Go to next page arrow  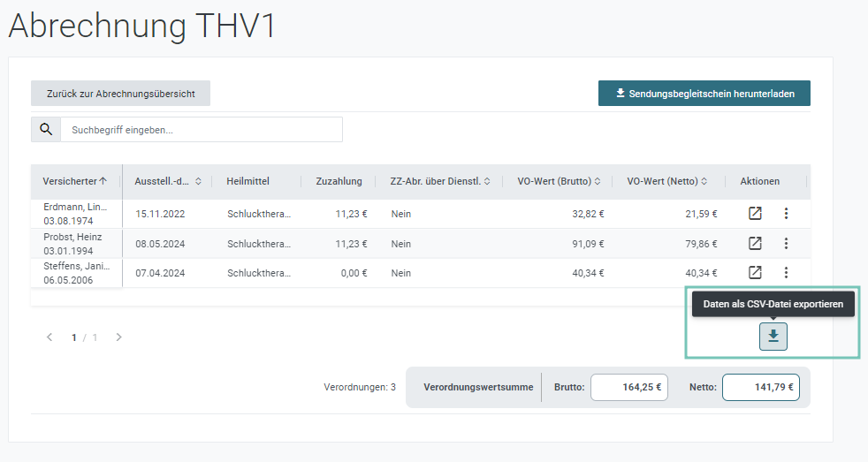tap(118, 337)
